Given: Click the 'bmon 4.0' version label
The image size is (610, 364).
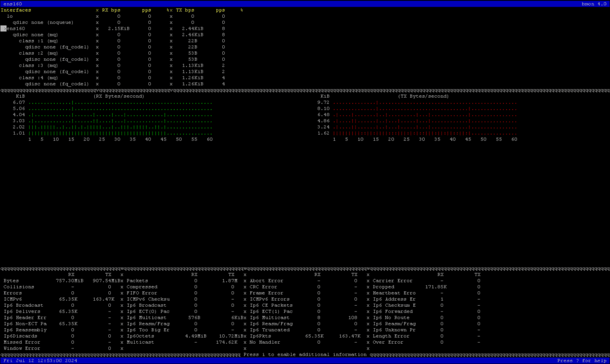Looking at the screenshot, I should pyautogui.click(x=594, y=4).
